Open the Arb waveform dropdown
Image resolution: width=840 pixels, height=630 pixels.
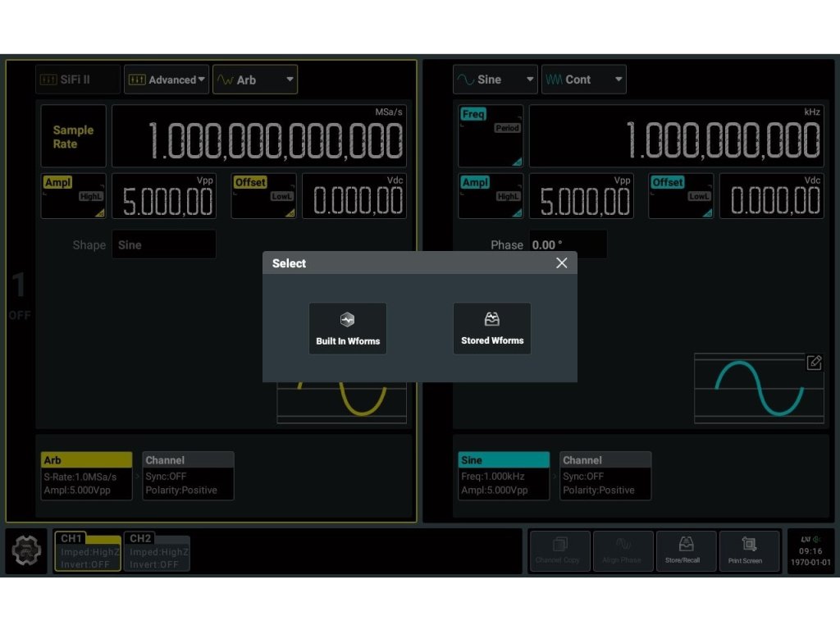click(x=254, y=80)
